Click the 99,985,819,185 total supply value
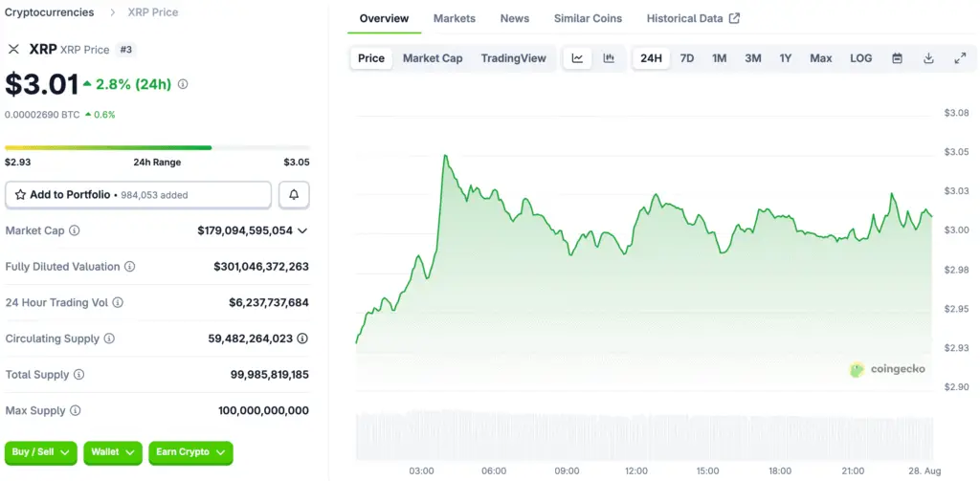 (269, 375)
